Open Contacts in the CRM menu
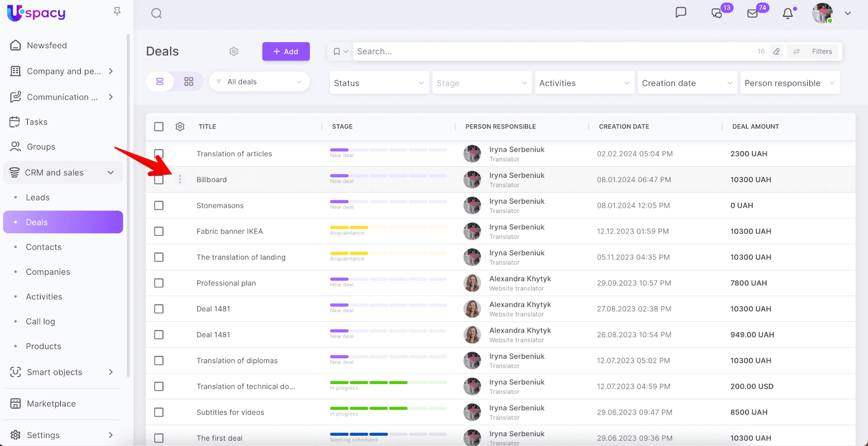 (x=44, y=247)
